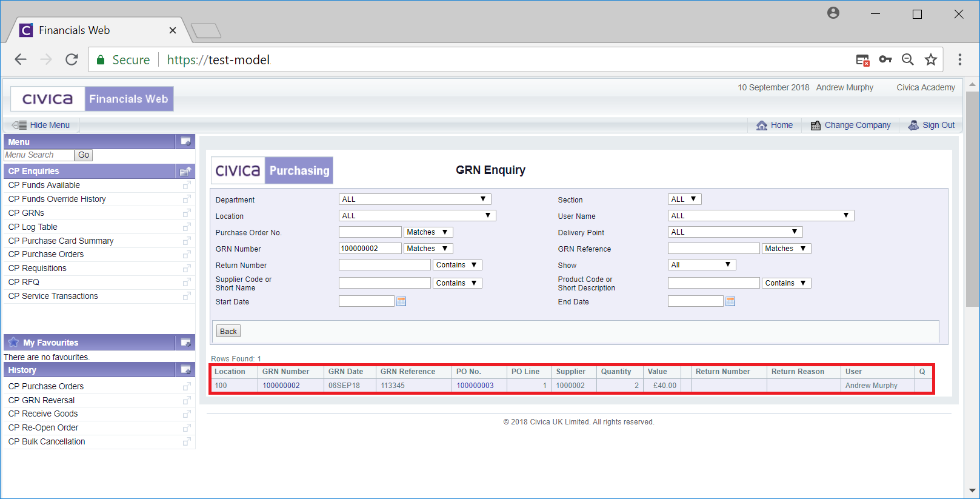Click new-window icon beside CP RFQ
Viewport: 980px width, 499px height.
tap(187, 282)
